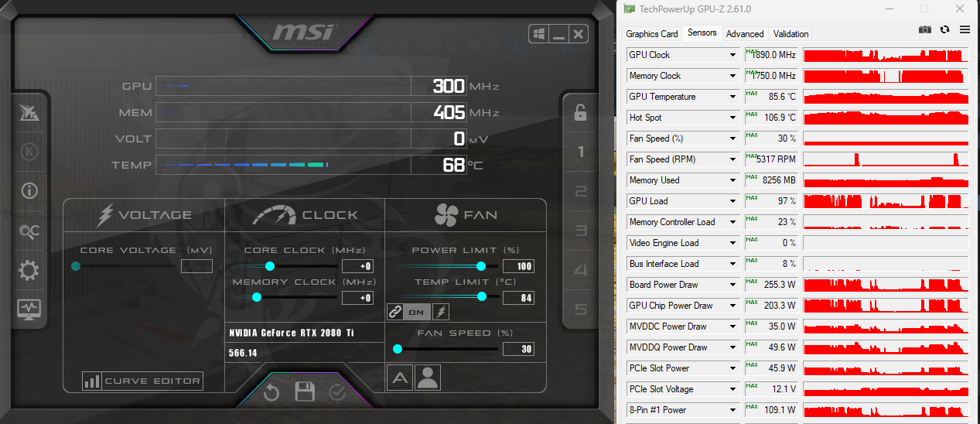Select profile slot 2
The height and width of the screenshot is (424, 980).
[581, 191]
